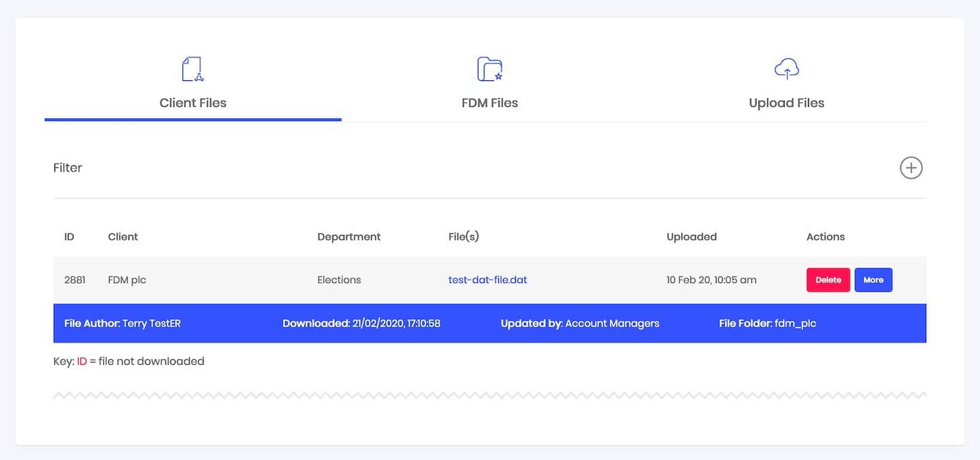Go to the Upload Files tab label
Image resolution: width=980 pixels, height=460 pixels.
coord(786,103)
